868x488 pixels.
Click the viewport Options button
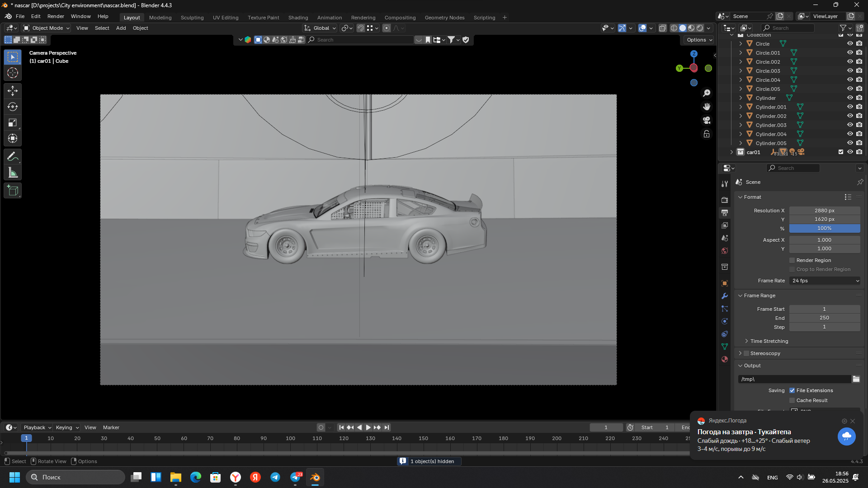point(699,40)
